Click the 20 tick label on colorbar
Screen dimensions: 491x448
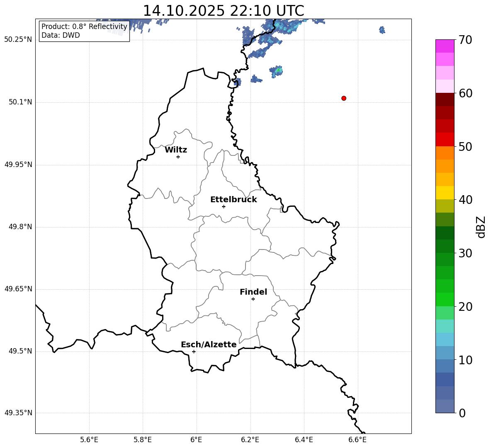point(465,307)
